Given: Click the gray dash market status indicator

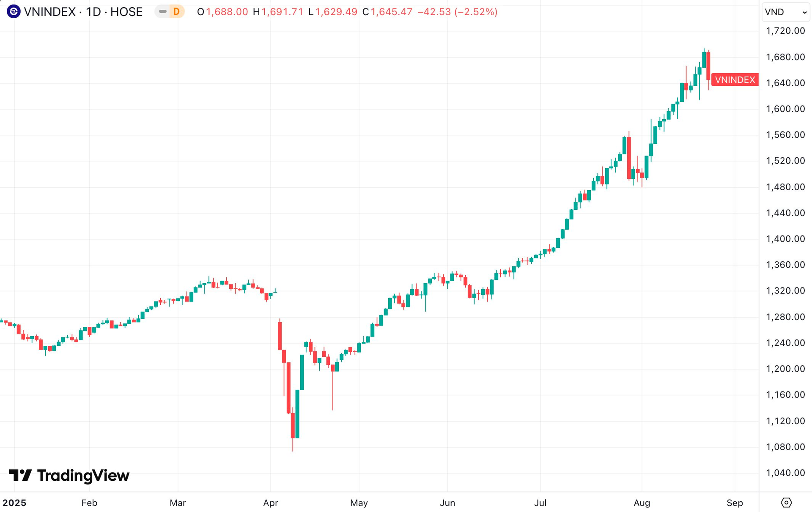Looking at the screenshot, I should coord(162,11).
